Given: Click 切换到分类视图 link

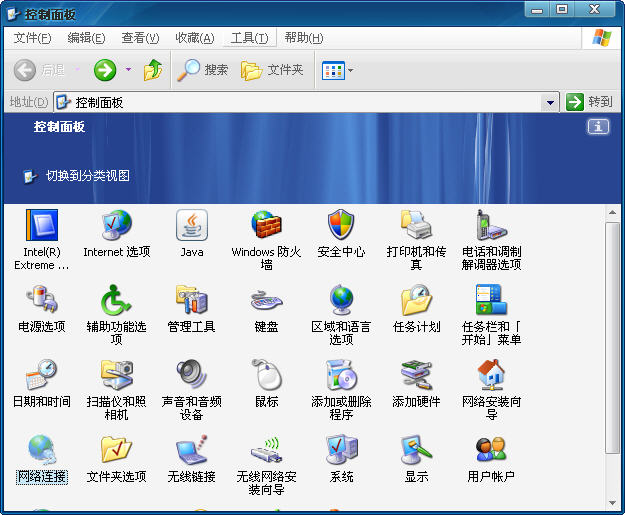Looking at the screenshot, I should (x=87, y=176).
